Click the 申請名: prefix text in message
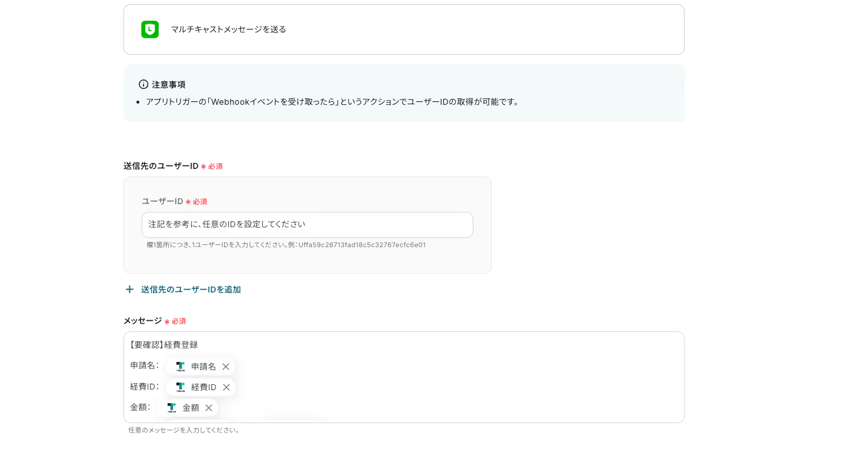The image size is (868, 472). 145,365
